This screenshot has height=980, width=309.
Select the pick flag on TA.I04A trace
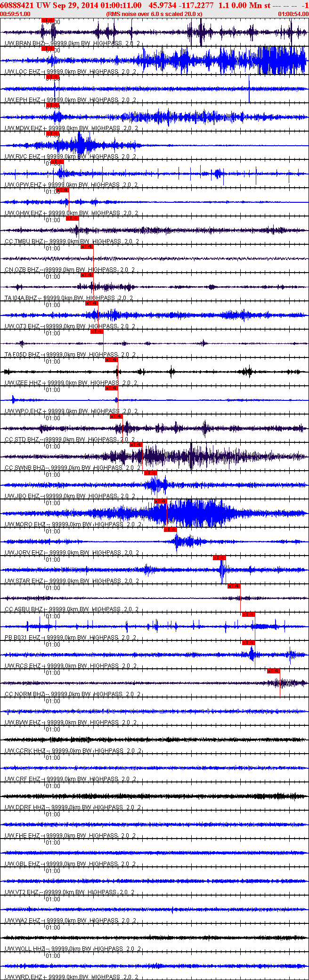[87, 275]
